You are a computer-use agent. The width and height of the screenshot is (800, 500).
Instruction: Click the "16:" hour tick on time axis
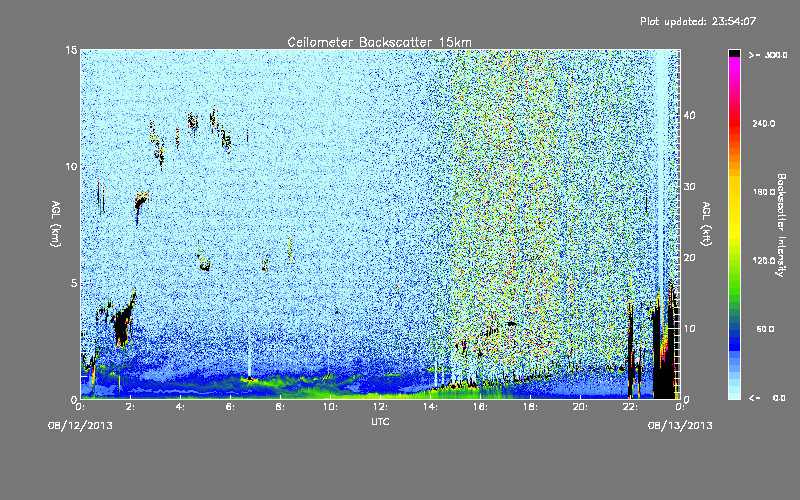click(x=480, y=407)
